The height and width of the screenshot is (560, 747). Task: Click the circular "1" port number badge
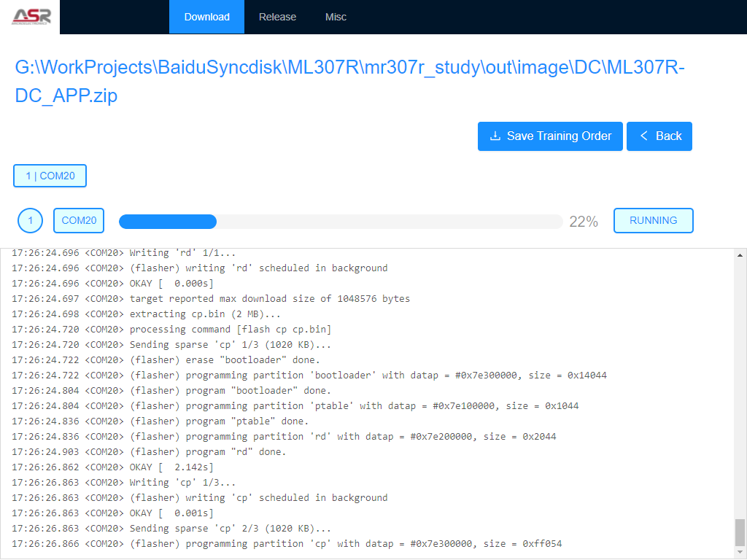(30, 220)
